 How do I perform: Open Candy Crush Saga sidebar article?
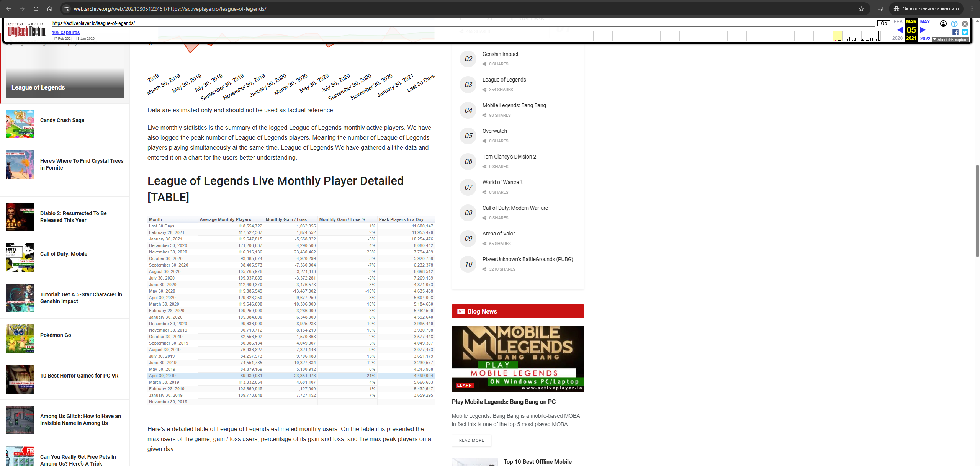[x=62, y=120]
